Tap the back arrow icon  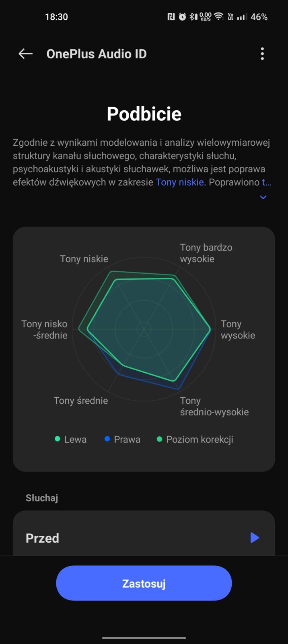(25, 54)
